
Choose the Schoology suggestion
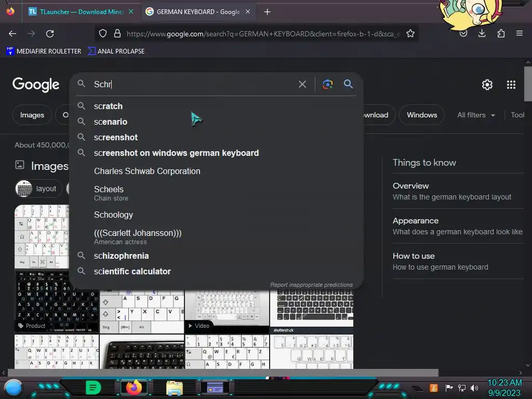[216, 215]
